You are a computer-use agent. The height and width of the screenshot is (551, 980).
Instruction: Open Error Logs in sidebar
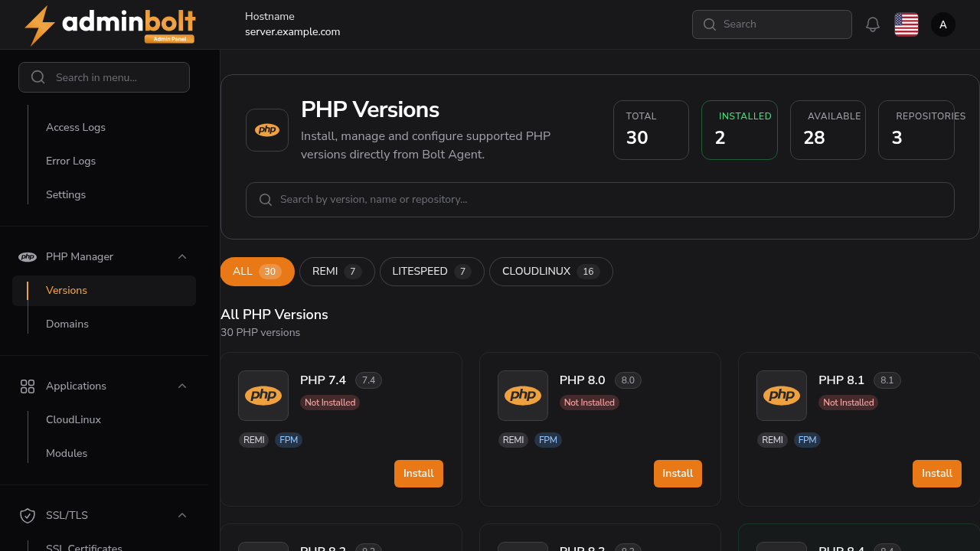click(70, 161)
